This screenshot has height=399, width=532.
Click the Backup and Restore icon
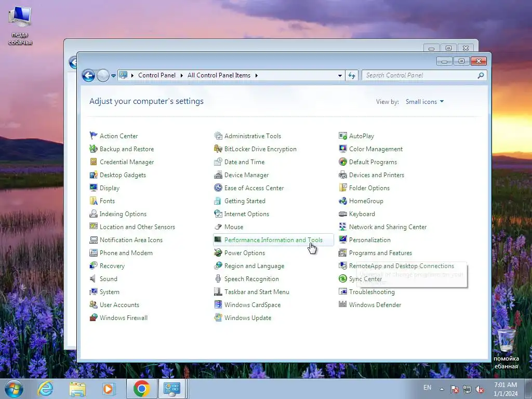click(x=94, y=149)
